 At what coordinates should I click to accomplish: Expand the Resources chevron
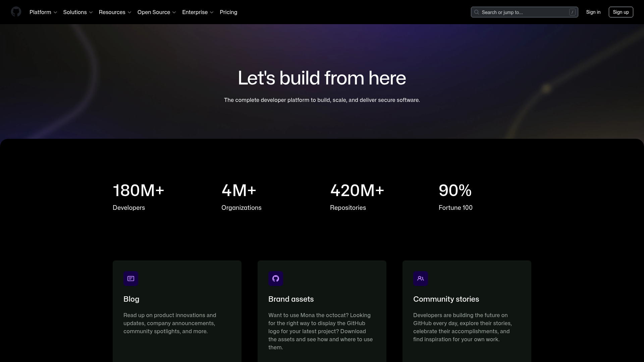pos(129,12)
